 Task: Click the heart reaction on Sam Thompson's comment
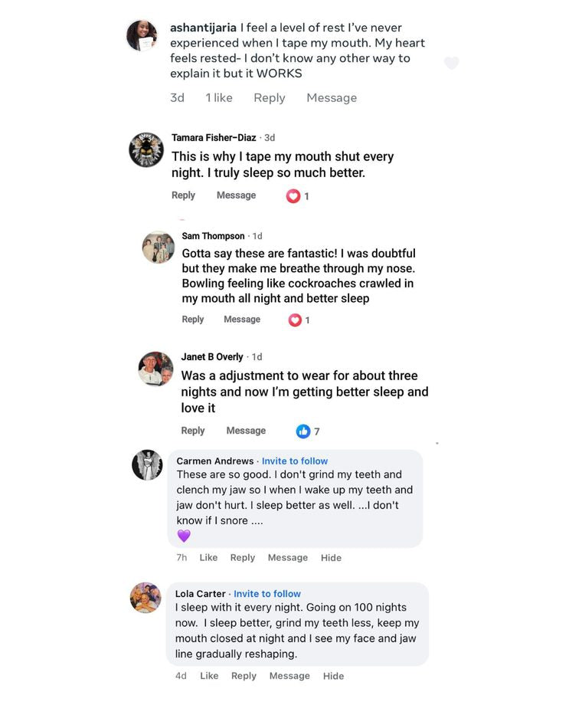[295, 320]
